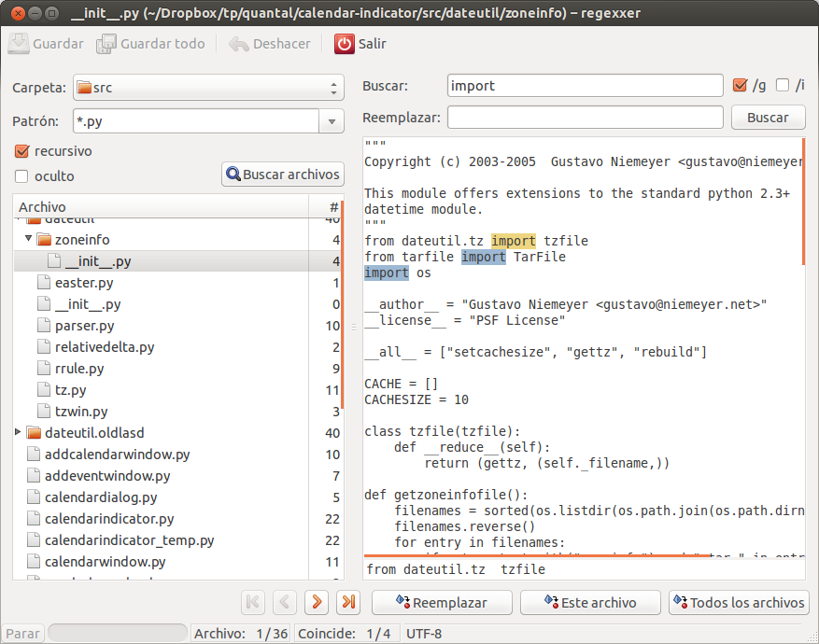Image resolution: width=819 pixels, height=644 pixels.
Task: Focus the Patrón field containing *.py
Action: 196,121
